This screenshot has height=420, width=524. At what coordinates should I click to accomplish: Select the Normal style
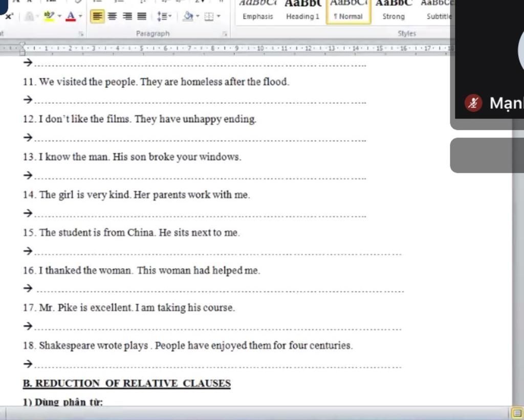[348, 12]
